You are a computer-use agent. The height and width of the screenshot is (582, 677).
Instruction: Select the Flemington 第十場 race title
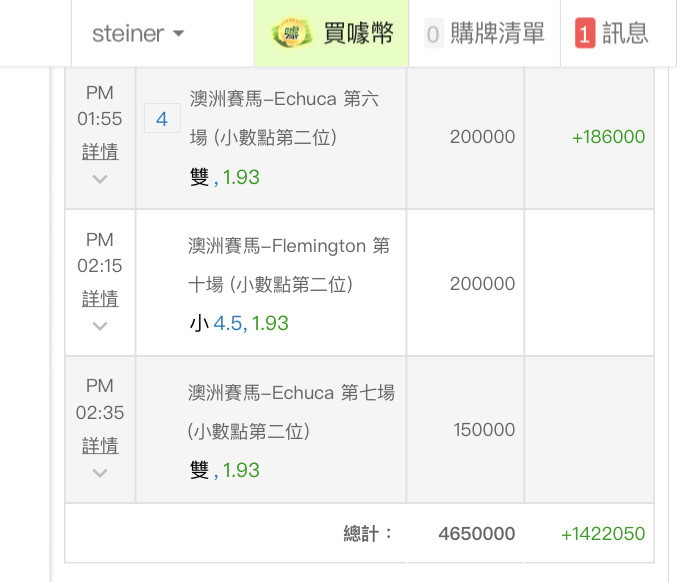coord(288,265)
